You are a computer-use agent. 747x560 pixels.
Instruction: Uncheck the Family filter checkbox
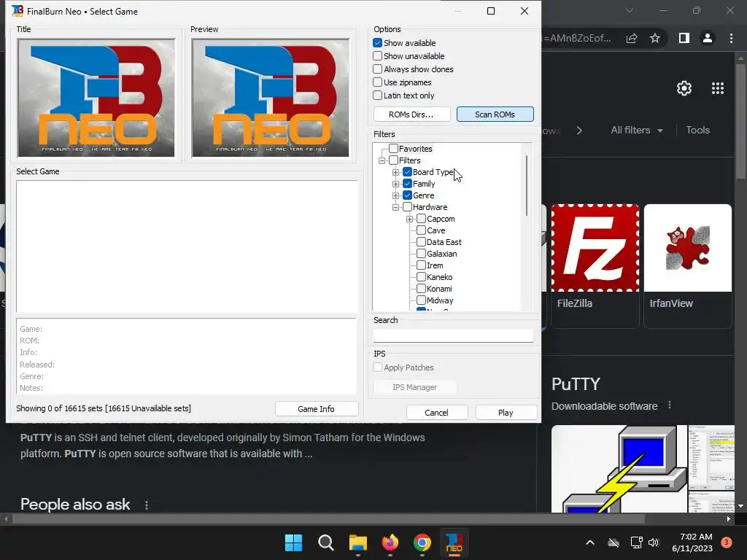click(x=407, y=184)
